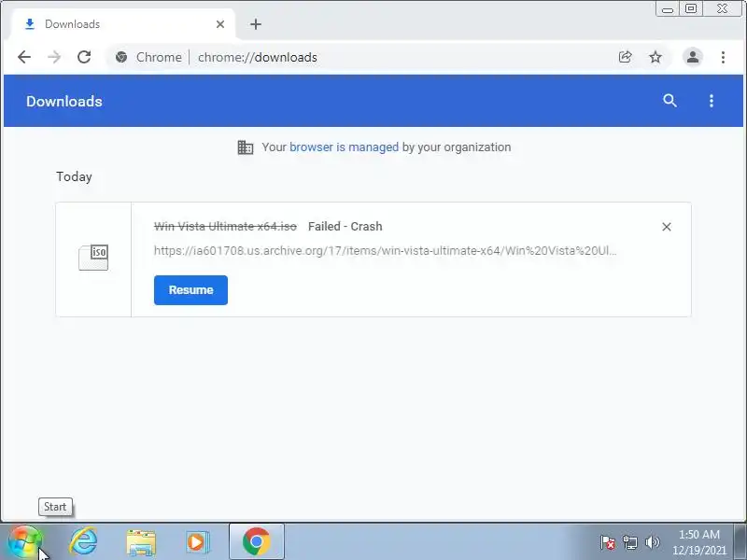This screenshot has width=747, height=560.
Task: Open the Action Center flag icon
Action: tap(608, 542)
